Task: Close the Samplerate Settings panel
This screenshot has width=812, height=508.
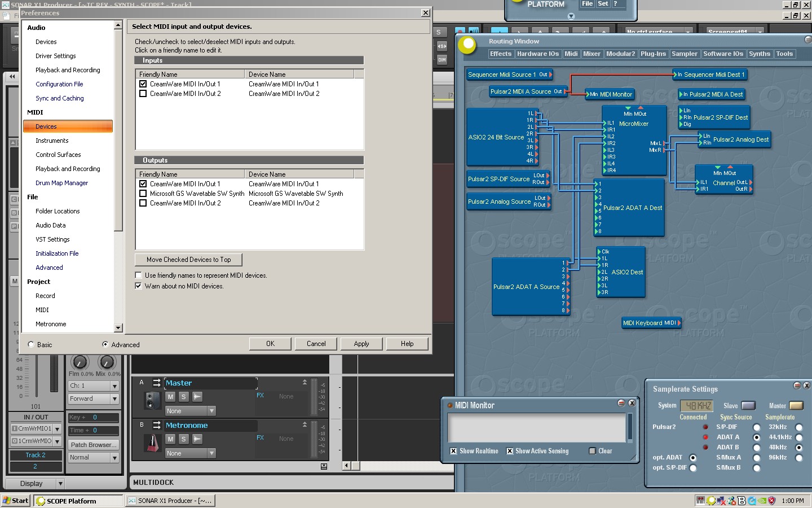Action: [806, 386]
